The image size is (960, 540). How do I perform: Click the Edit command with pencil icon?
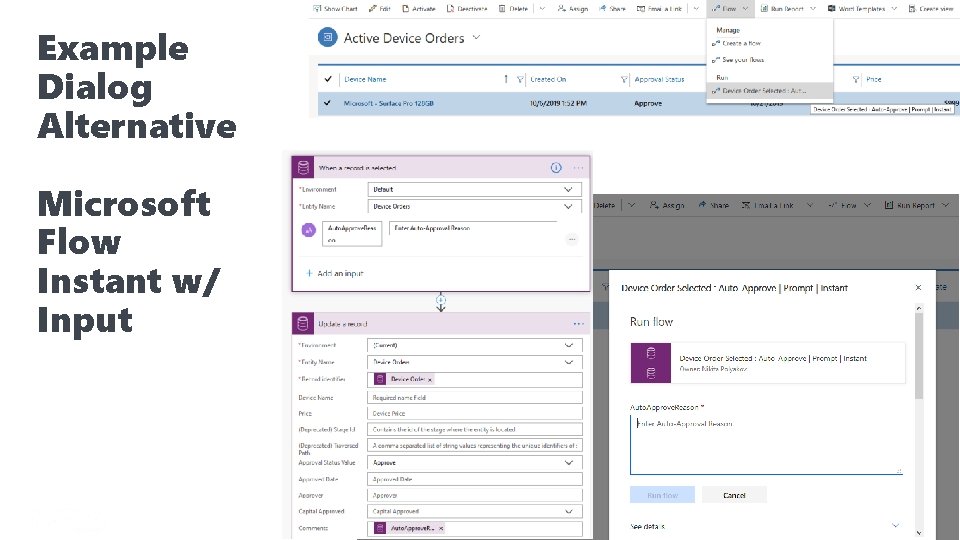[x=380, y=9]
